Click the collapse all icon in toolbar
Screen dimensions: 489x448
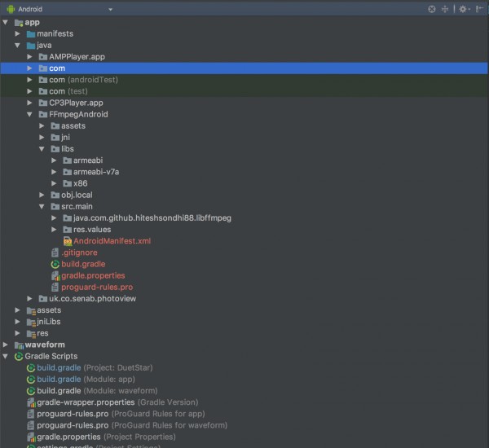(445, 9)
